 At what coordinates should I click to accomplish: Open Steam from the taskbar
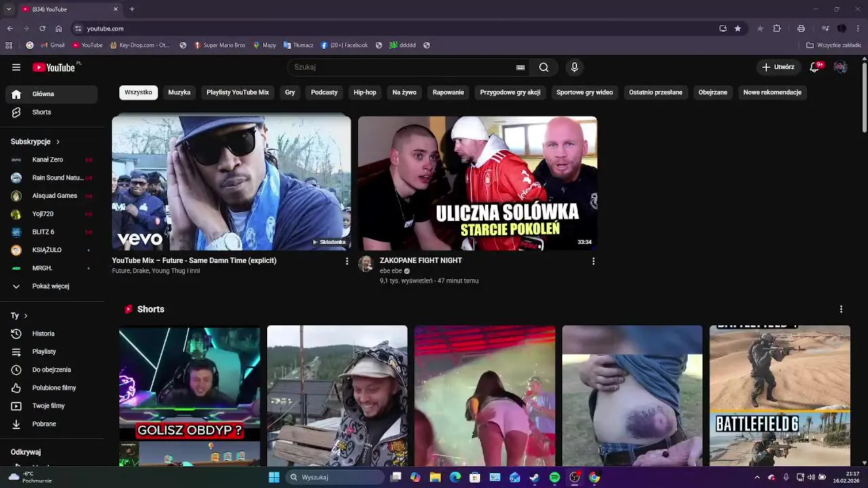click(534, 477)
